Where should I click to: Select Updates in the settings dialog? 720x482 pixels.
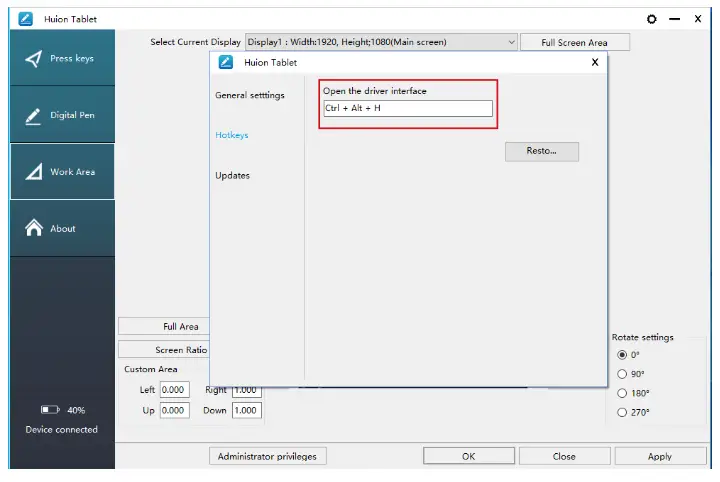232,175
